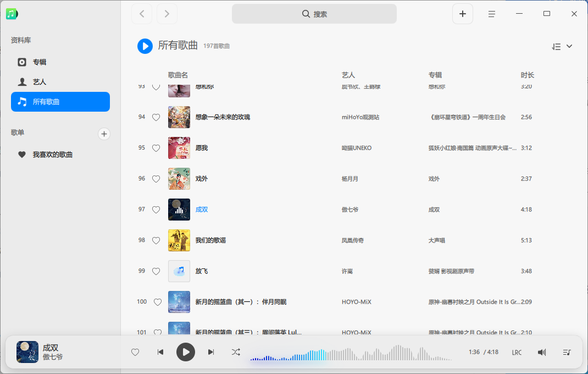Go back with the left arrow button
Screen dimensions: 588x374
click(x=142, y=14)
